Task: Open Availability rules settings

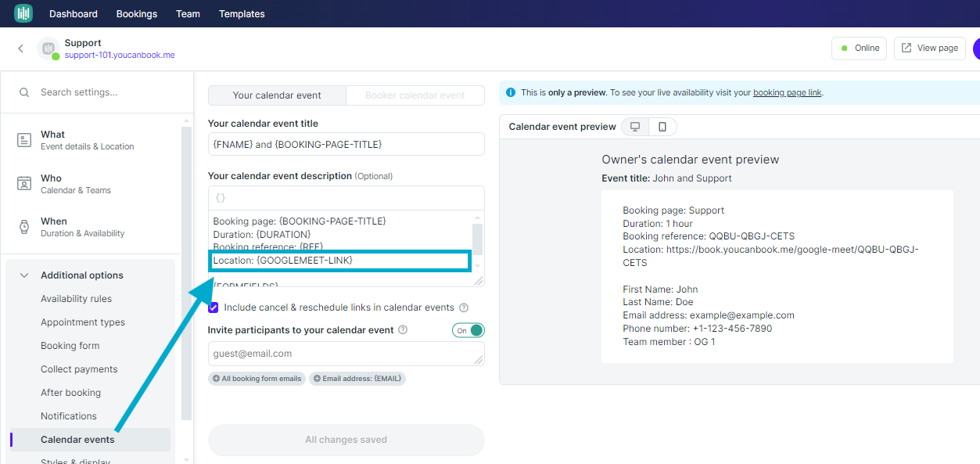Action: [76, 299]
